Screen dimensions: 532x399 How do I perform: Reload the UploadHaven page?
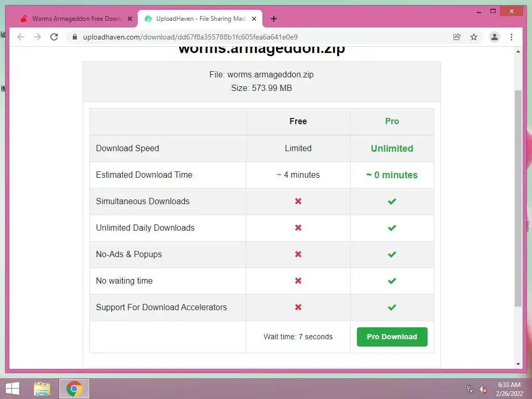[54, 37]
